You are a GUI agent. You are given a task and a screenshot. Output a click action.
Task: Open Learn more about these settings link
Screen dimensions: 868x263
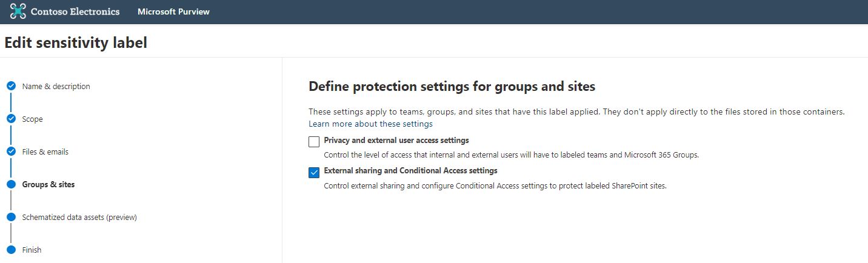(370, 124)
